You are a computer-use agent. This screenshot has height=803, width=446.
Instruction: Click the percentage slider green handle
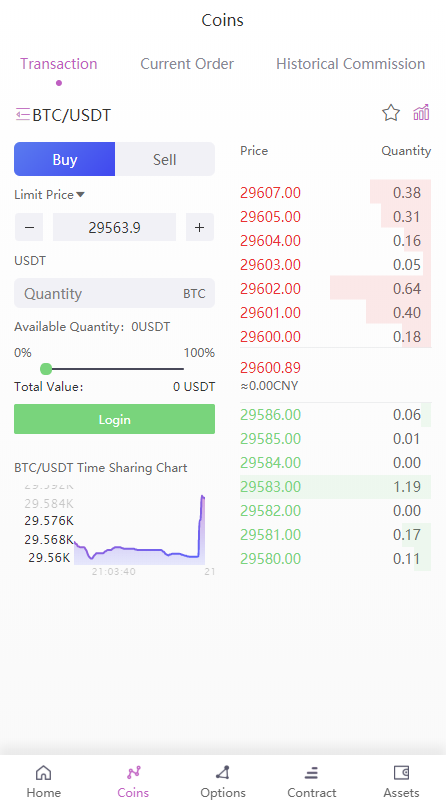pyautogui.click(x=46, y=369)
